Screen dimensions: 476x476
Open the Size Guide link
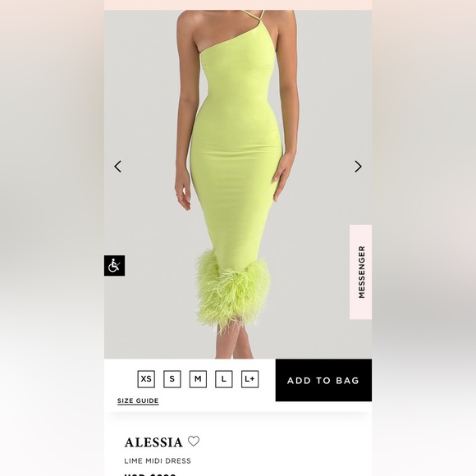point(138,400)
